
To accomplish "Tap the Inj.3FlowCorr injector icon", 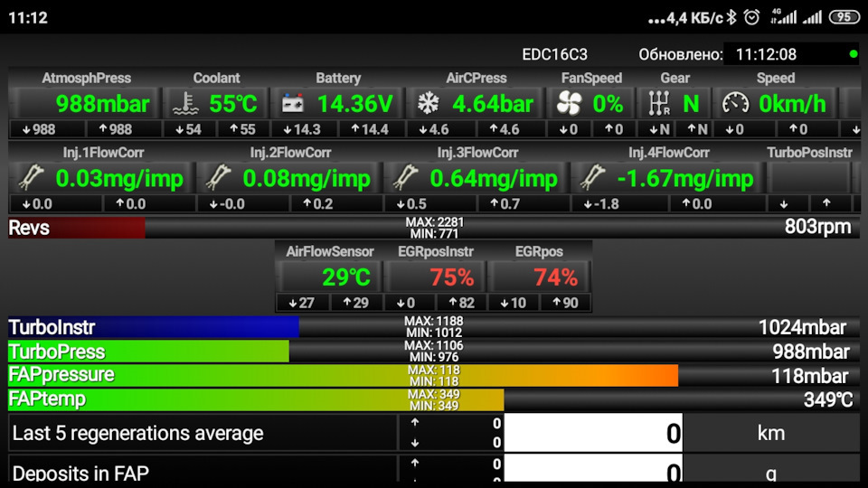I will (405, 178).
